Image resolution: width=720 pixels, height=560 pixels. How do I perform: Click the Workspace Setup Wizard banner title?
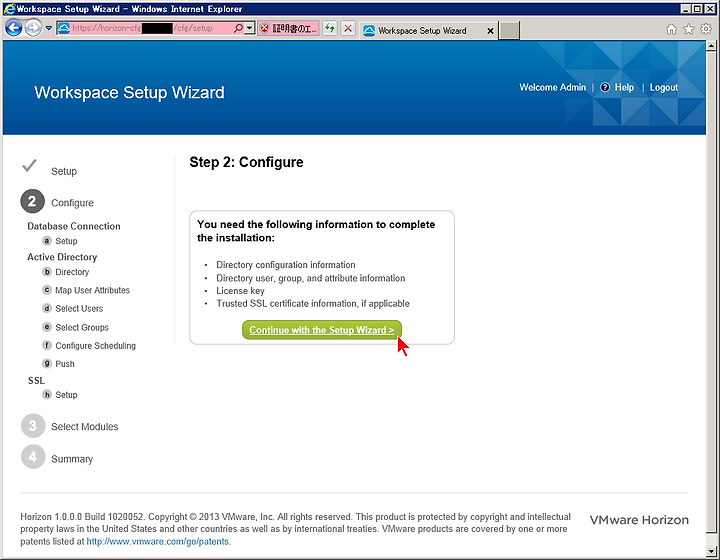[x=129, y=93]
